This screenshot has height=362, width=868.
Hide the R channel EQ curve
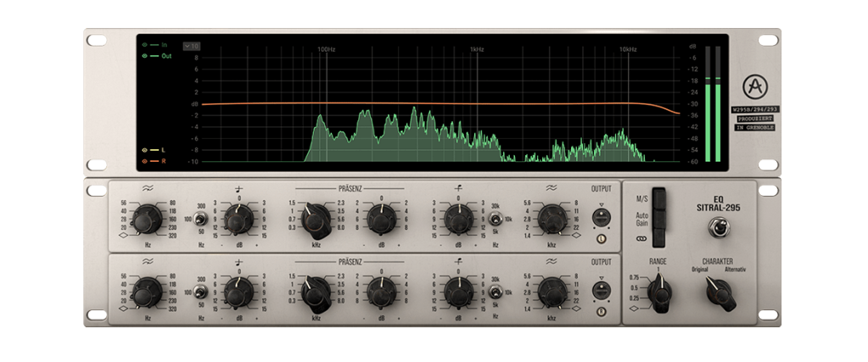(x=145, y=160)
